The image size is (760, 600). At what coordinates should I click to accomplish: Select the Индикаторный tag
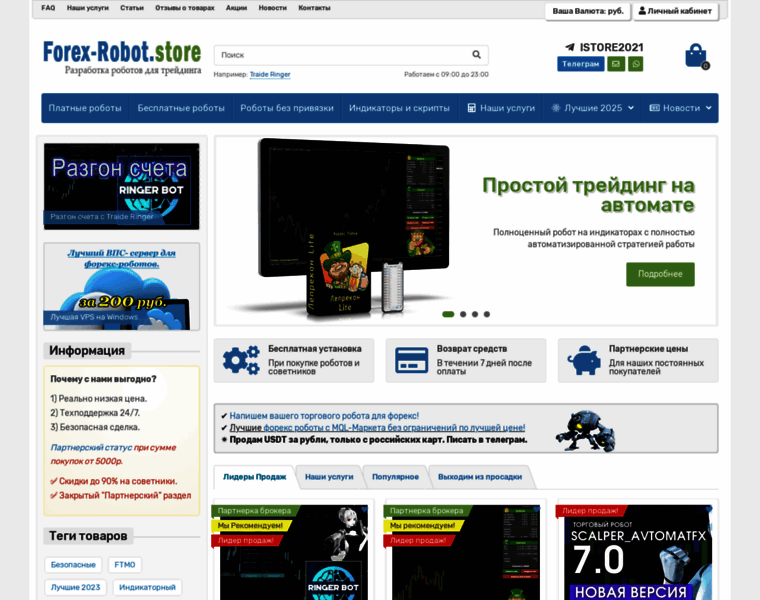[147, 587]
